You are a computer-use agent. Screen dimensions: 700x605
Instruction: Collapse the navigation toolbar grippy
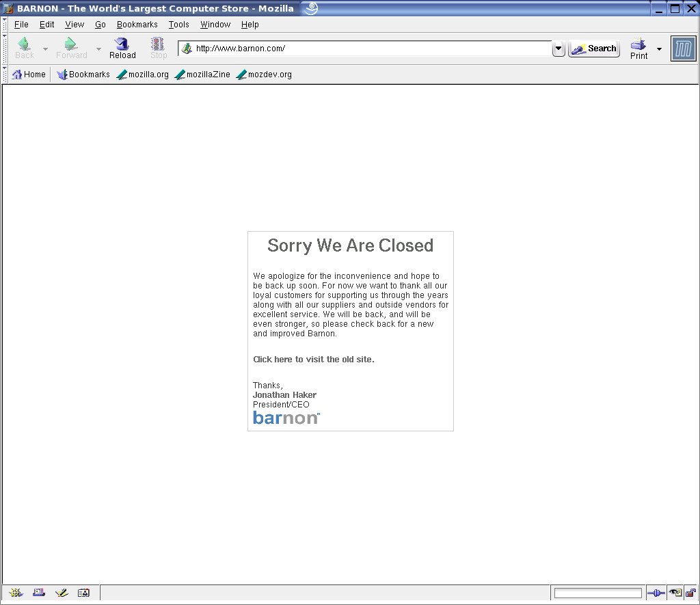click(x=5, y=49)
